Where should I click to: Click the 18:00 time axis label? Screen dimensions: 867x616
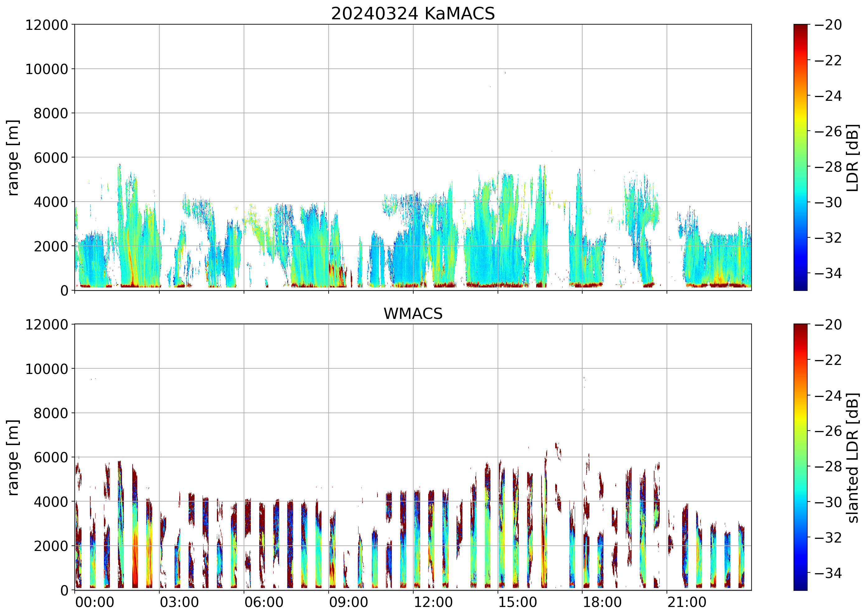click(x=602, y=602)
